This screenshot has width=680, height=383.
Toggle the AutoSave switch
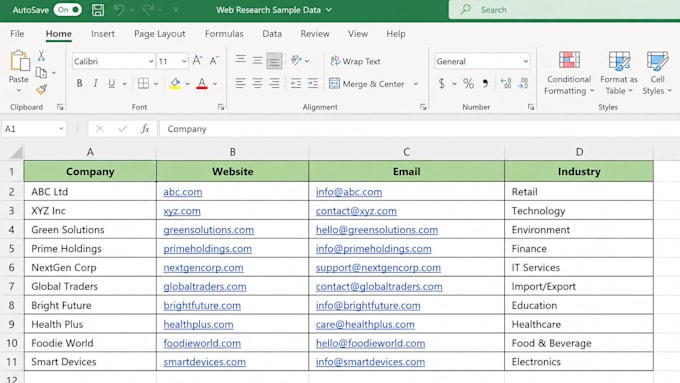pos(67,10)
